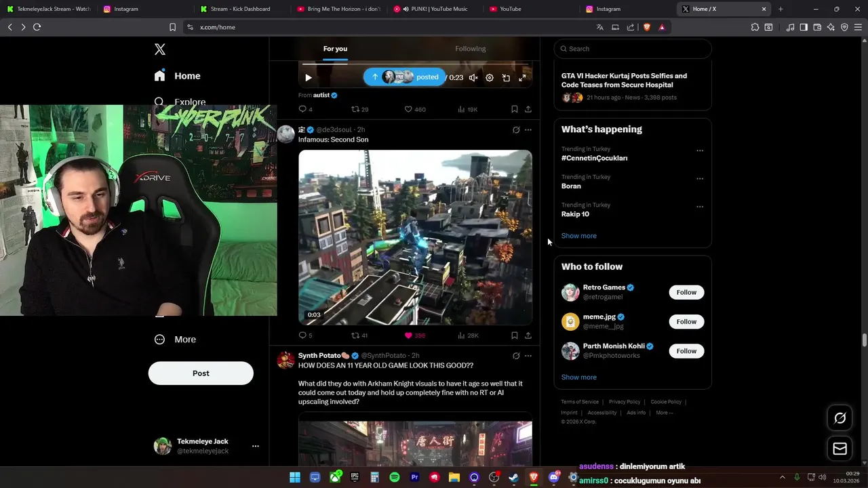868x488 pixels.
Task: Toggle the browser sidebar panel
Action: pyautogui.click(x=804, y=27)
